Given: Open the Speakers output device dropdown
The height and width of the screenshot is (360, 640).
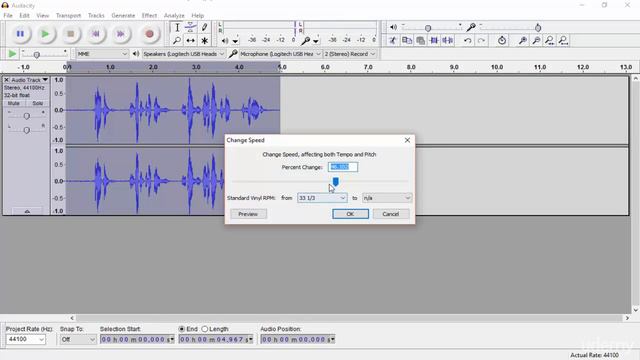Looking at the screenshot, I should click(x=183, y=54).
